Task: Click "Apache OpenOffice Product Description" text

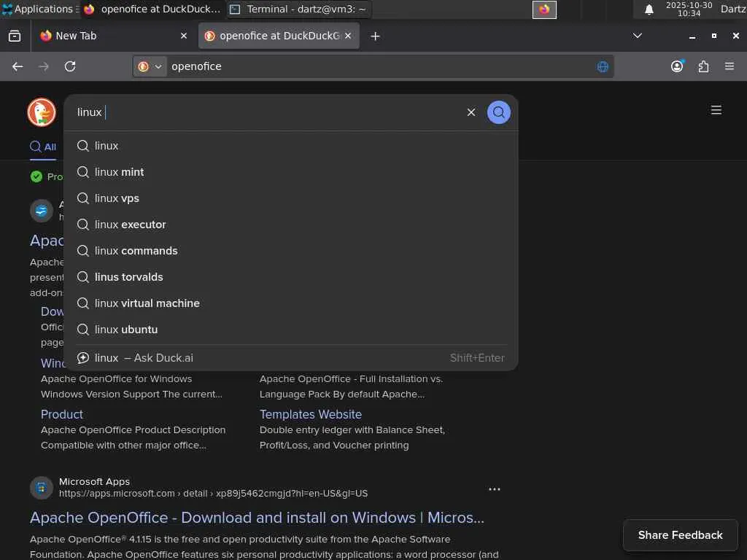Action: click(133, 430)
